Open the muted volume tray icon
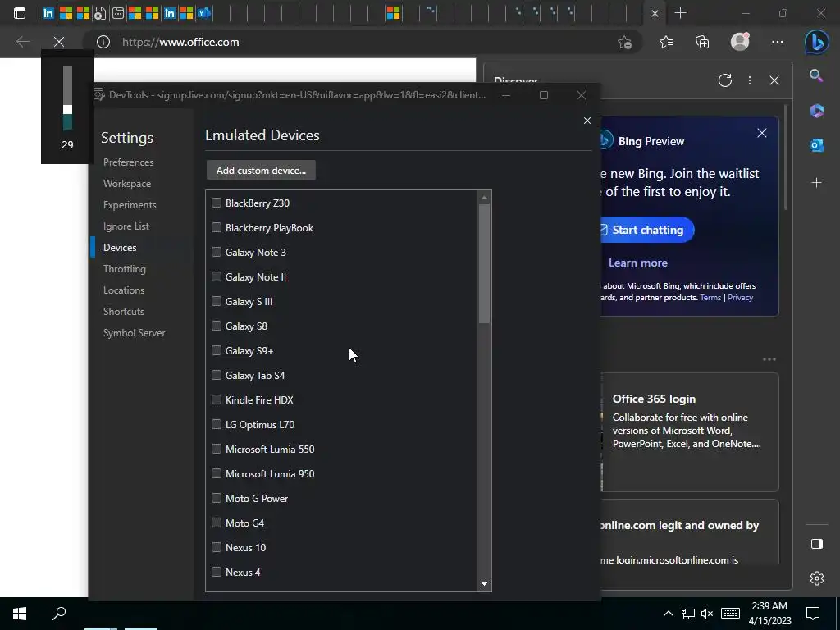840x630 pixels. coord(707,614)
